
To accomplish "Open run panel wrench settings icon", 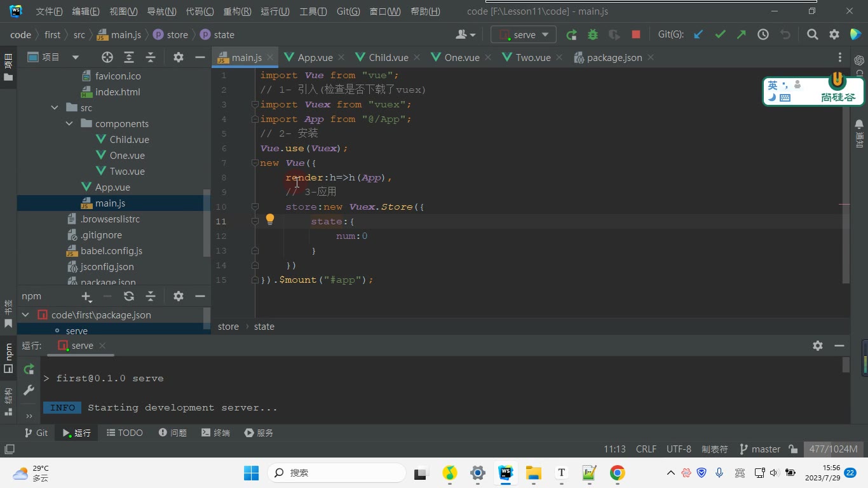I will coord(29,390).
